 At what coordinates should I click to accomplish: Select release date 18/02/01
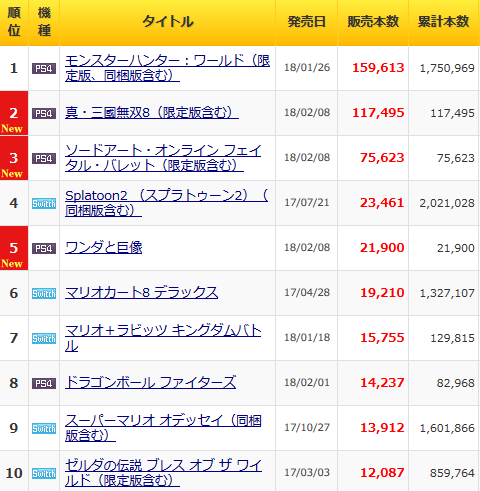(x=307, y=383)
